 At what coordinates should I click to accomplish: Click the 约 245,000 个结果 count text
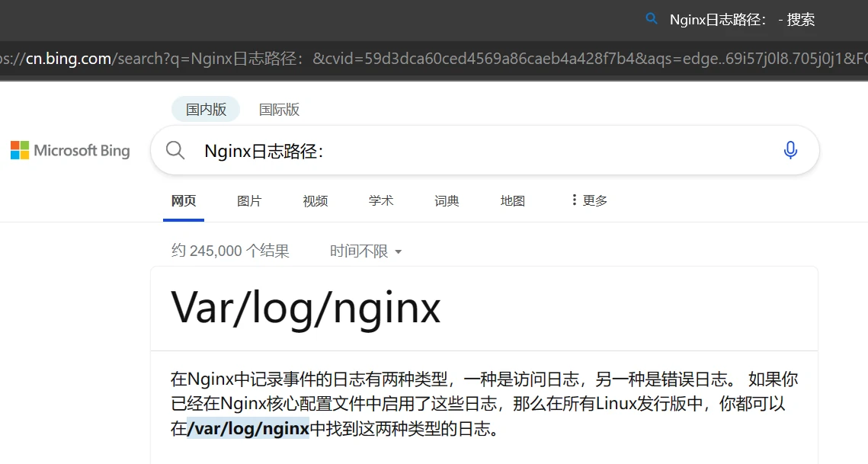click(x=230, y=251)
